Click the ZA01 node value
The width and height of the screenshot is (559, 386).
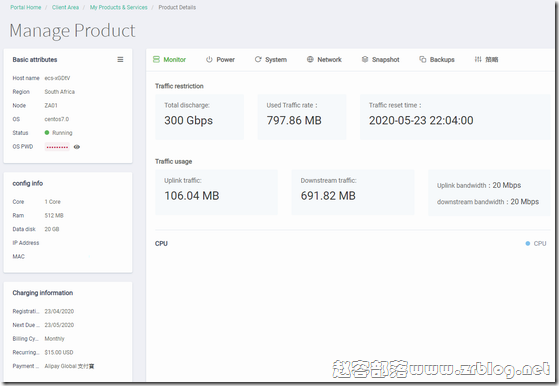51,105
